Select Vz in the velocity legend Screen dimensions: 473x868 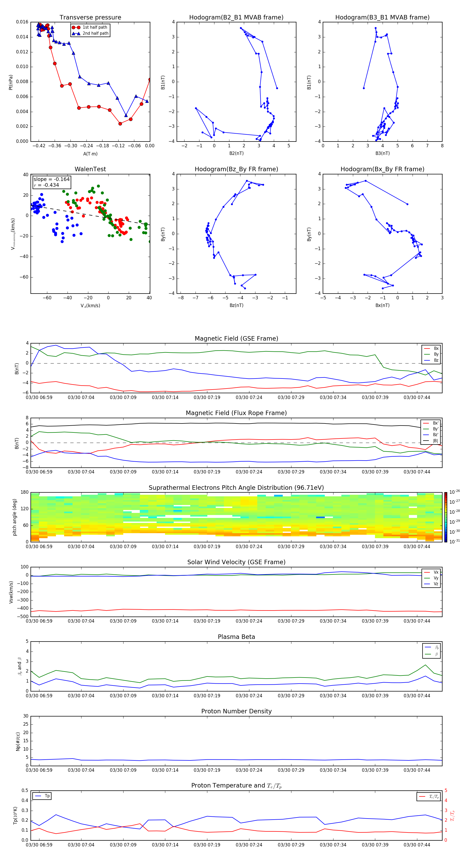(431, 584)
